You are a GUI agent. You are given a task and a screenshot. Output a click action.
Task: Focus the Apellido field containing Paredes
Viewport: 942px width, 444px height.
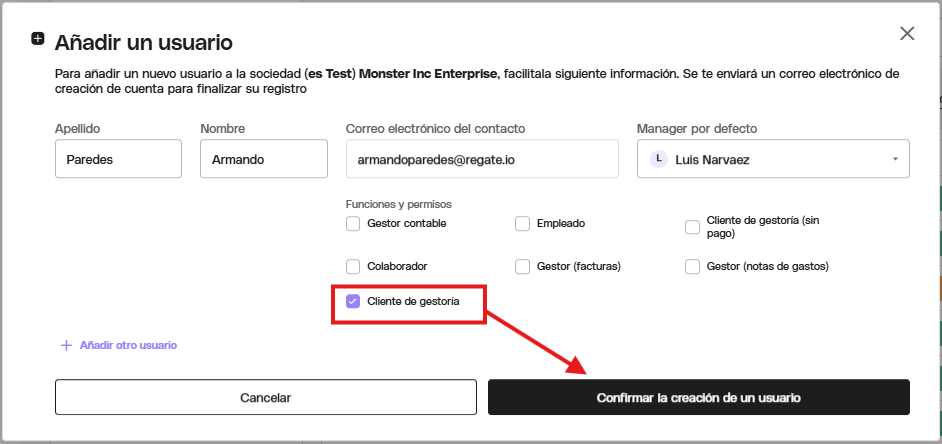(118, 159)
